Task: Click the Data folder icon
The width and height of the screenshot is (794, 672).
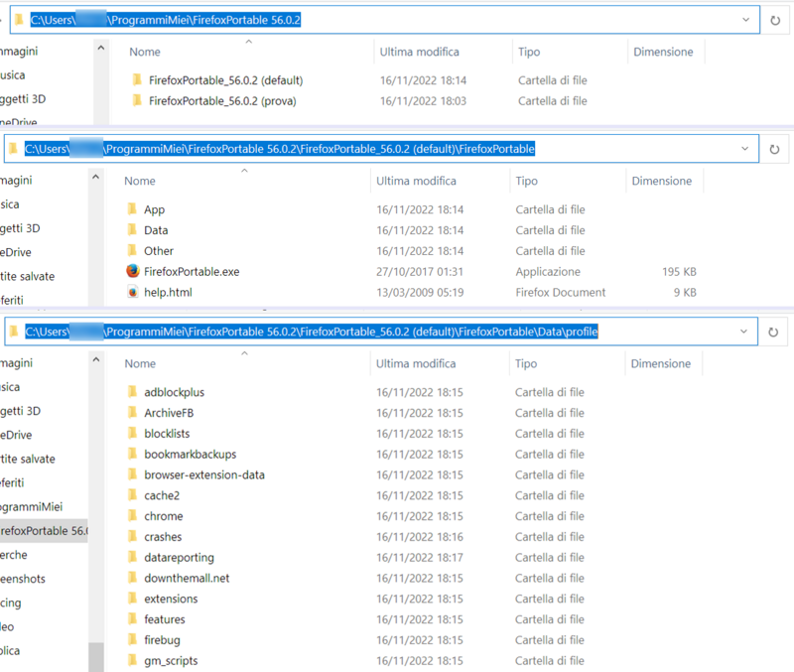Action: (x=132, y=229)
